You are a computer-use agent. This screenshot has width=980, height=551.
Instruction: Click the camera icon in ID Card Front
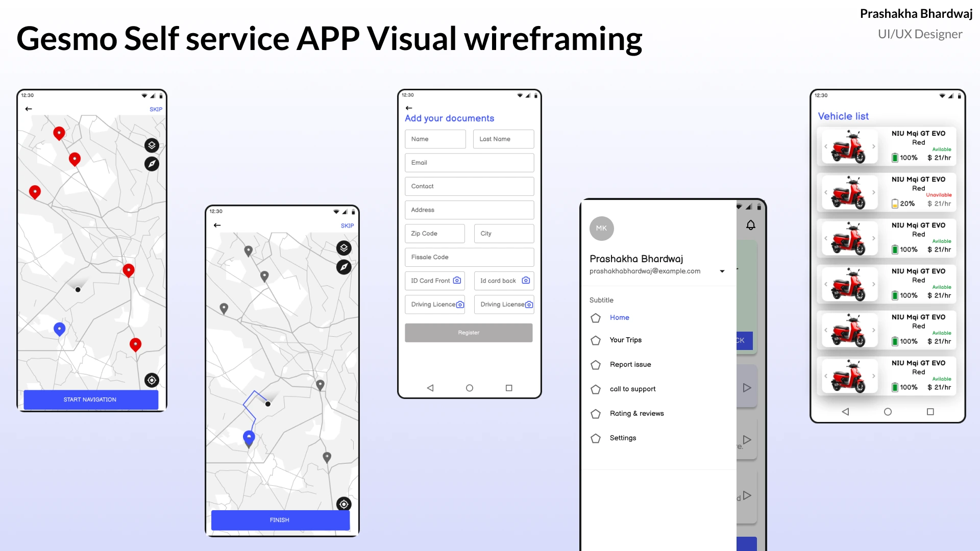coord(457,281)
